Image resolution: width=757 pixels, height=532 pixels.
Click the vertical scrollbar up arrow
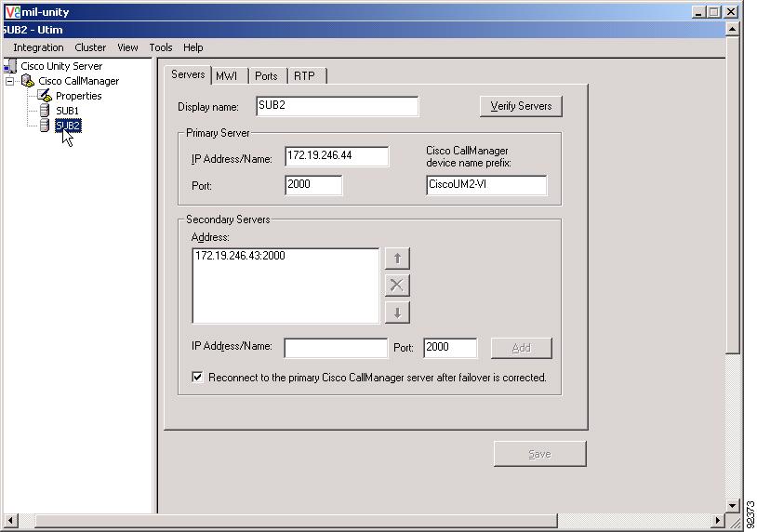pos(733,30)
